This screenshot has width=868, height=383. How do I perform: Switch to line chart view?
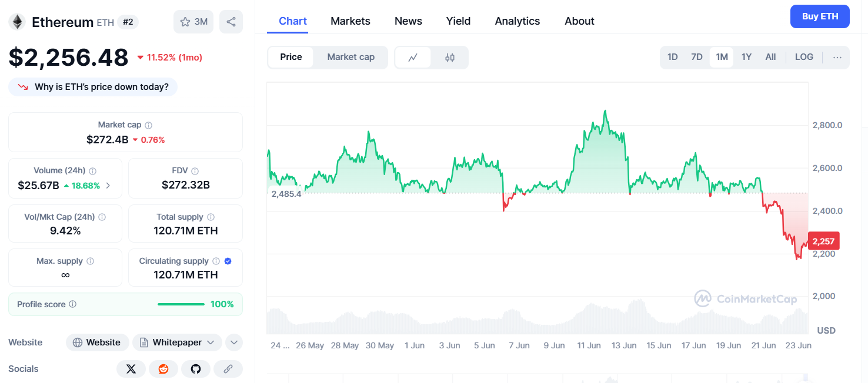click(413, 58)
